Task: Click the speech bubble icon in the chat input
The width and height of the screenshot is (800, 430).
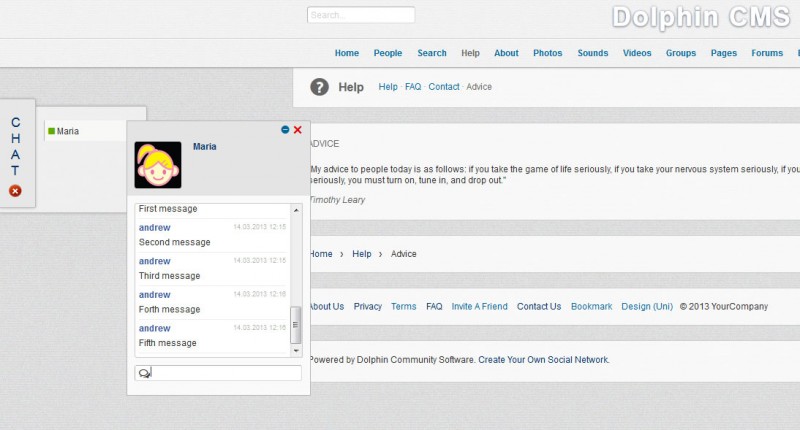Action: click(145, 373)
